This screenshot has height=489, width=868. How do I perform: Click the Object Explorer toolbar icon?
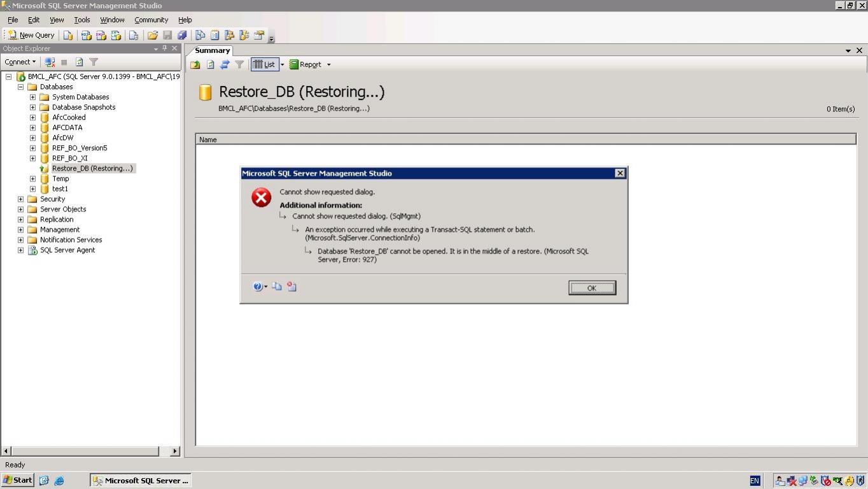pyautogui.click(x=229, y=36)
